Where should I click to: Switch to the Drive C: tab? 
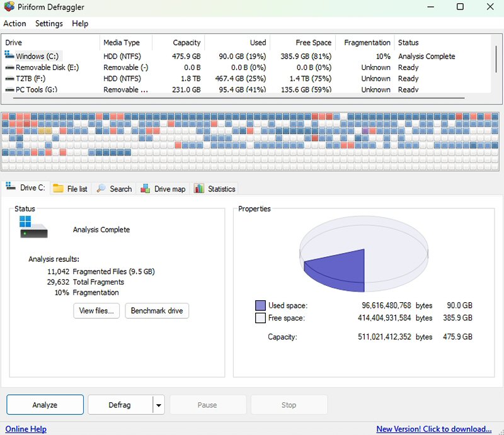(x=25, y=188)
